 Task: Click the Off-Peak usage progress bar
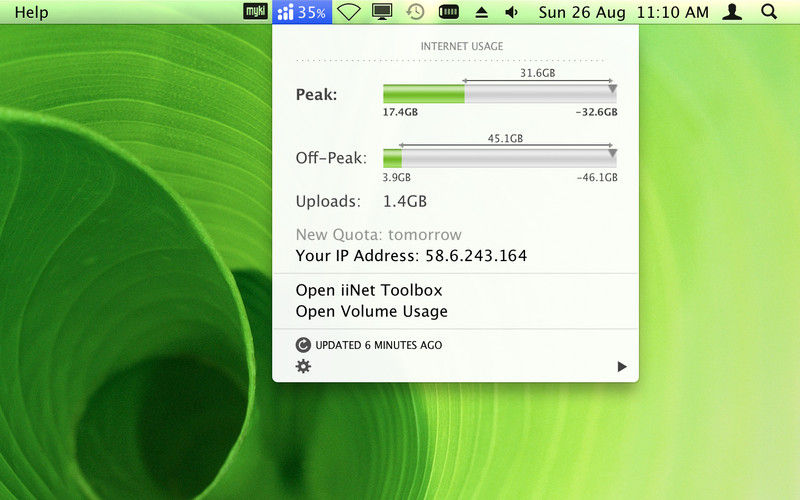(500, 158)
